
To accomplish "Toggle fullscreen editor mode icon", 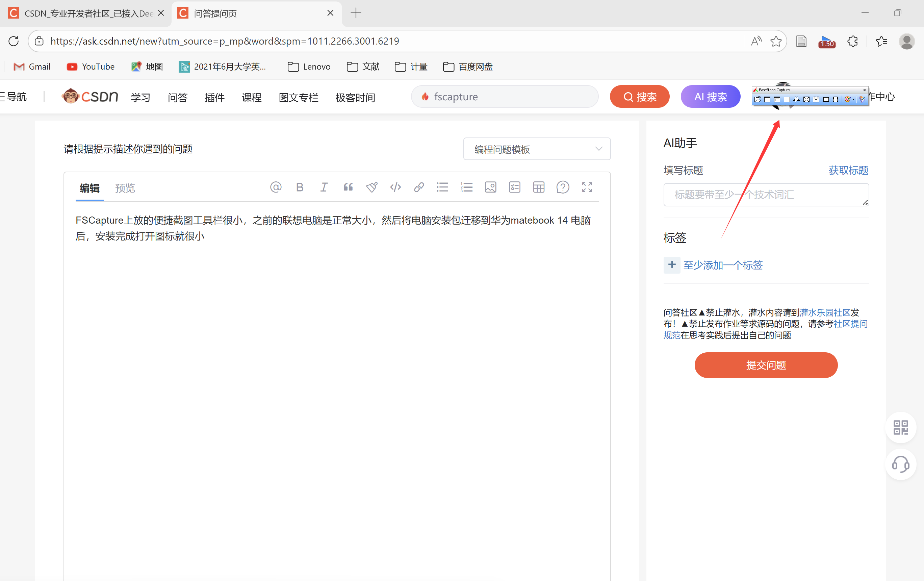I will [x=587, y=187].
